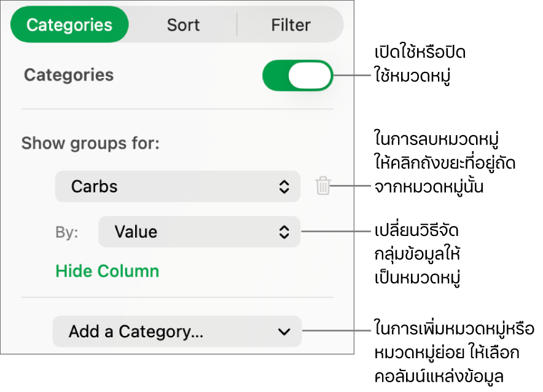Click the Hide Column link
543x392 pixels.
(107, 271)
